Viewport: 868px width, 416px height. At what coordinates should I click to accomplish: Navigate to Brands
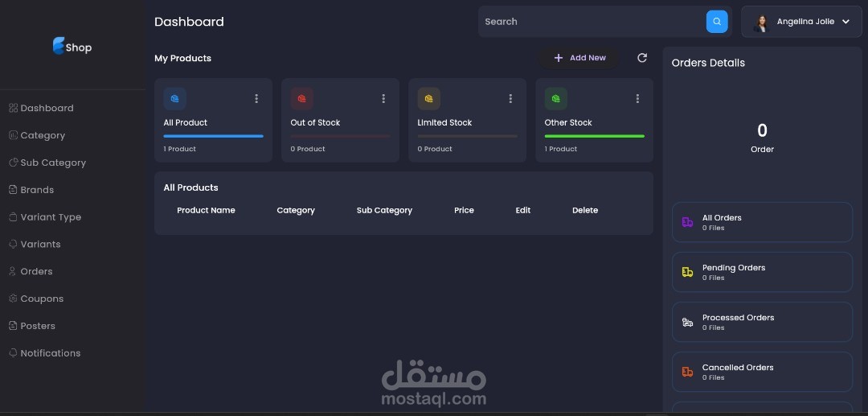[37, 189]
